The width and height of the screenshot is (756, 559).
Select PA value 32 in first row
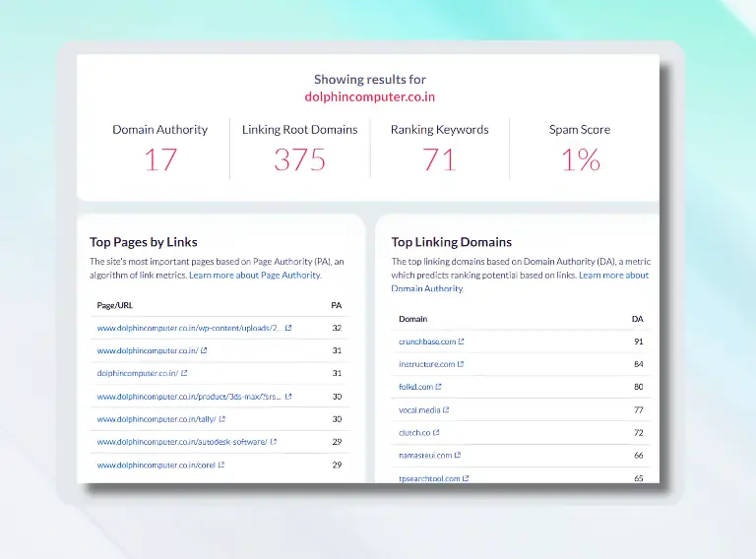(337, 328)
